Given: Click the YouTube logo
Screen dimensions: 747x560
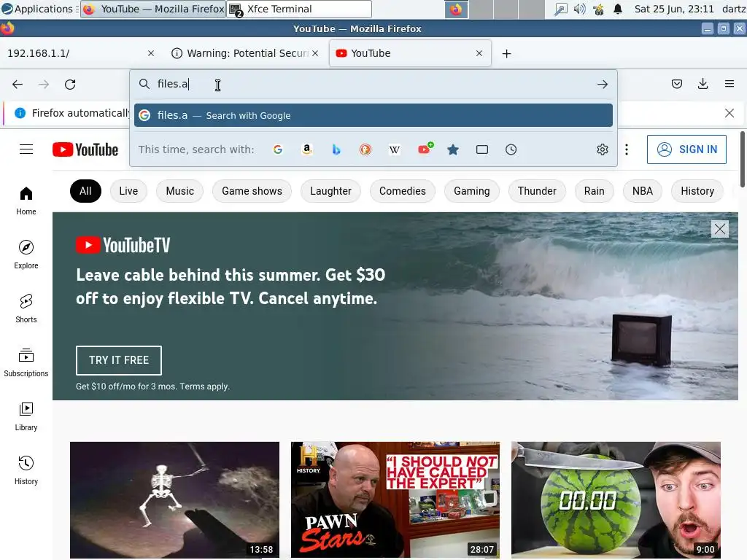Looking at the screenshot, I should tap(85, 149).
